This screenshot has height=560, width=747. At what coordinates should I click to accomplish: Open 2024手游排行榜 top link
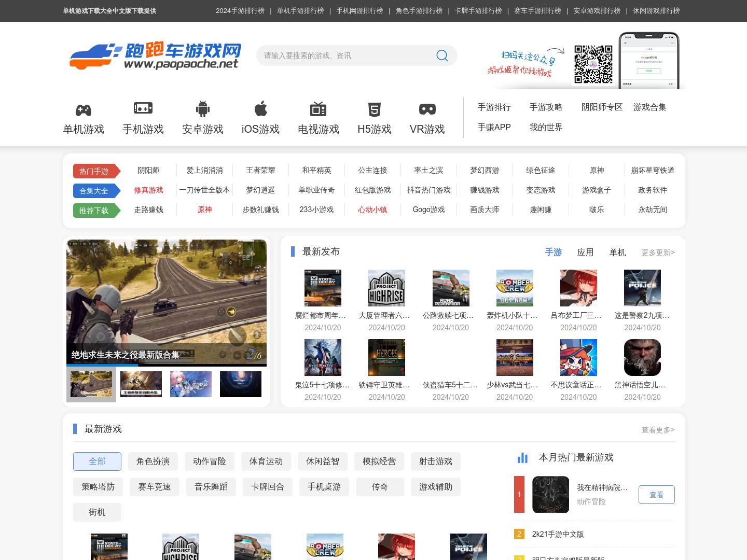pos(240,11)
